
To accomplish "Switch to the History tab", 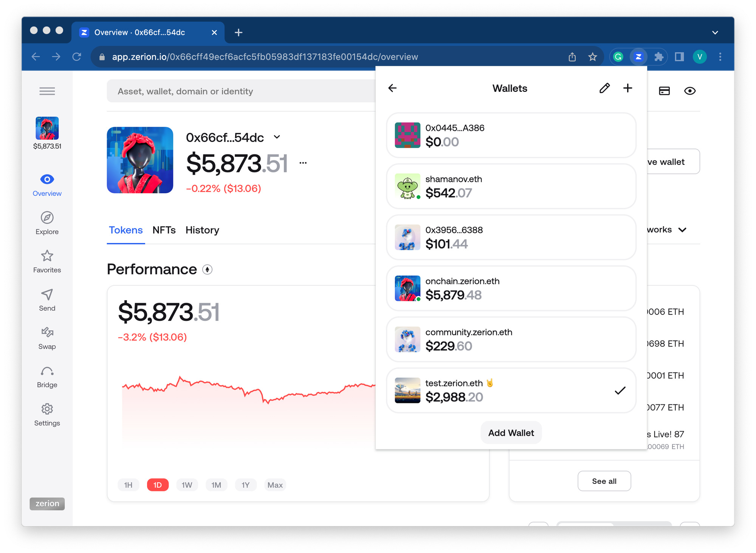I will pyautogui.click(x=202, y=230).
